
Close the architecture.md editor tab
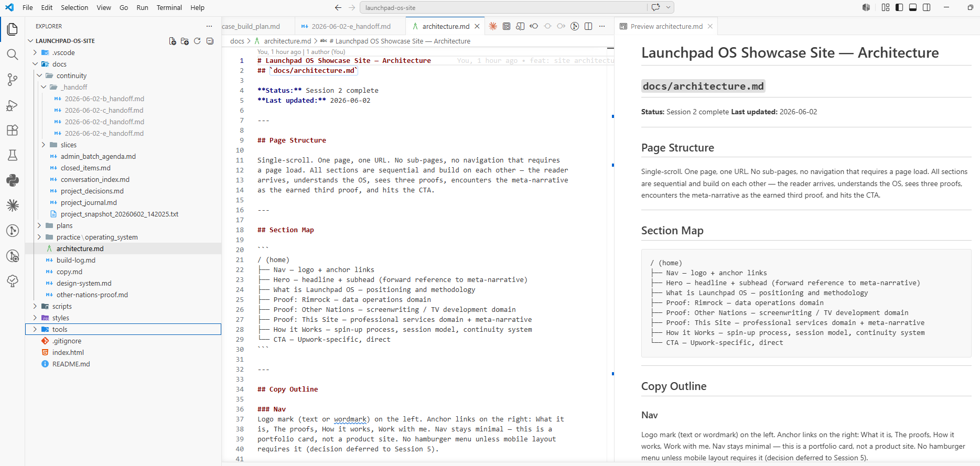477,26
